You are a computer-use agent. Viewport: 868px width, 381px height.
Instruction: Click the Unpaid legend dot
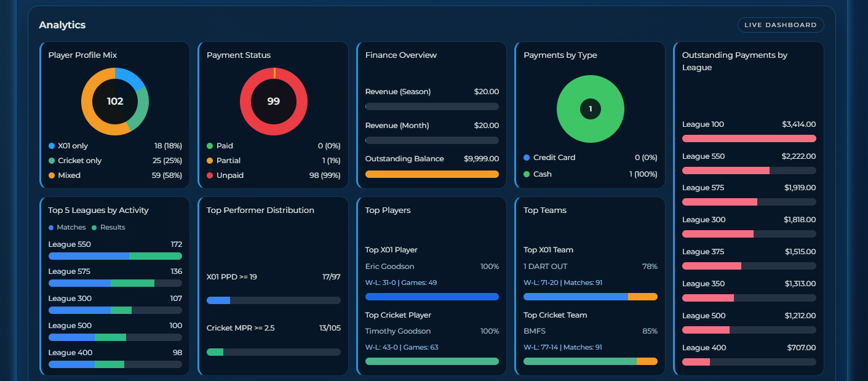pyautogui.click(x=210, y=175)
